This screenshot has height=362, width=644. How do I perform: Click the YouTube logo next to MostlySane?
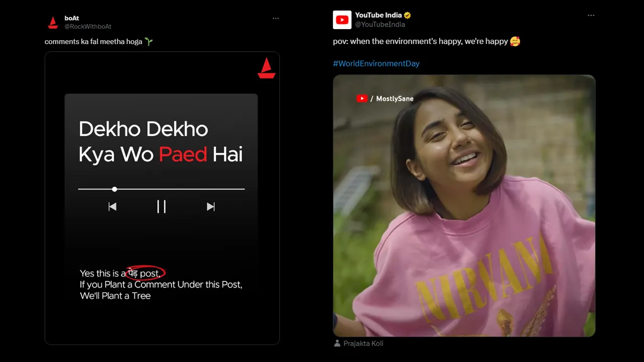tap(362, 99)
